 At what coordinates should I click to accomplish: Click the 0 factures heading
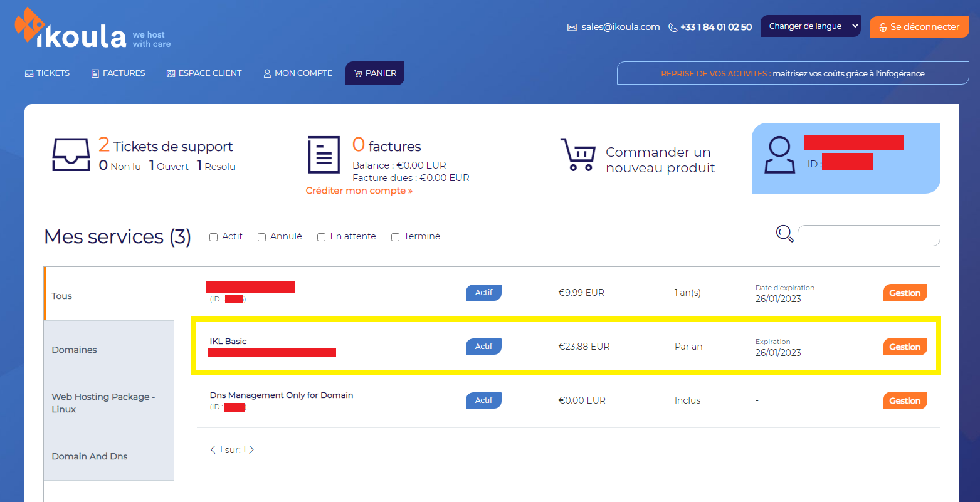(386, 145)
